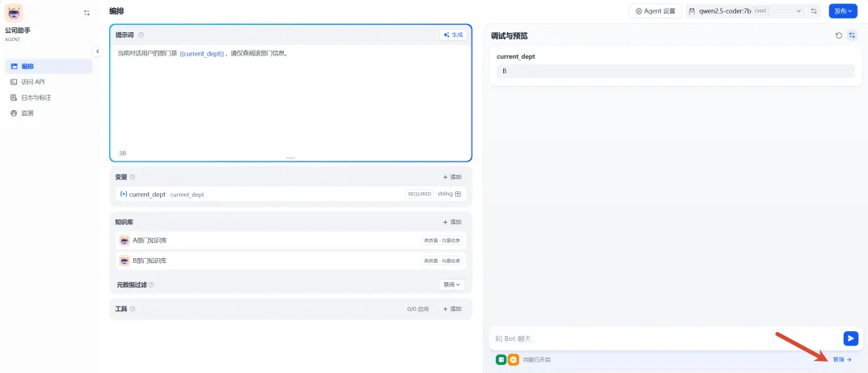Click the 功能已开启 status text
This screenshot has height=373, width=868.
coord(536,359)
